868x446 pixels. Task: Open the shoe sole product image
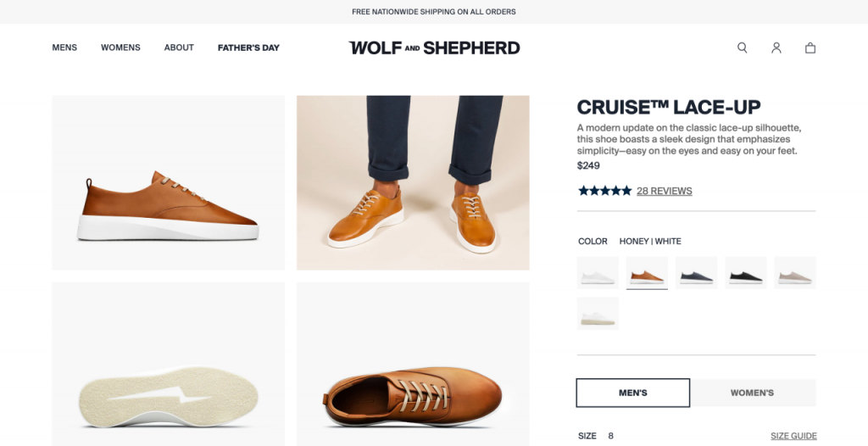click(x=168, y=364)
